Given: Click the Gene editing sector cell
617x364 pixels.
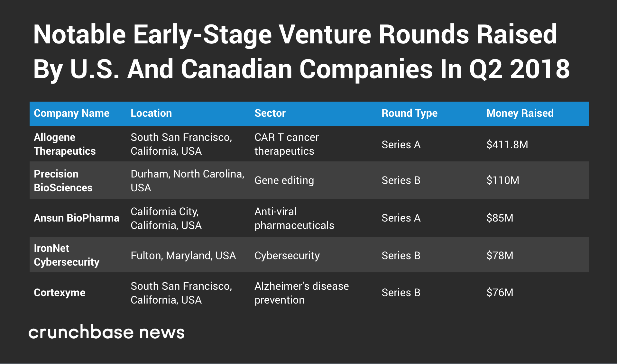Looking at the screenshot, I should [x=284, y=180].
